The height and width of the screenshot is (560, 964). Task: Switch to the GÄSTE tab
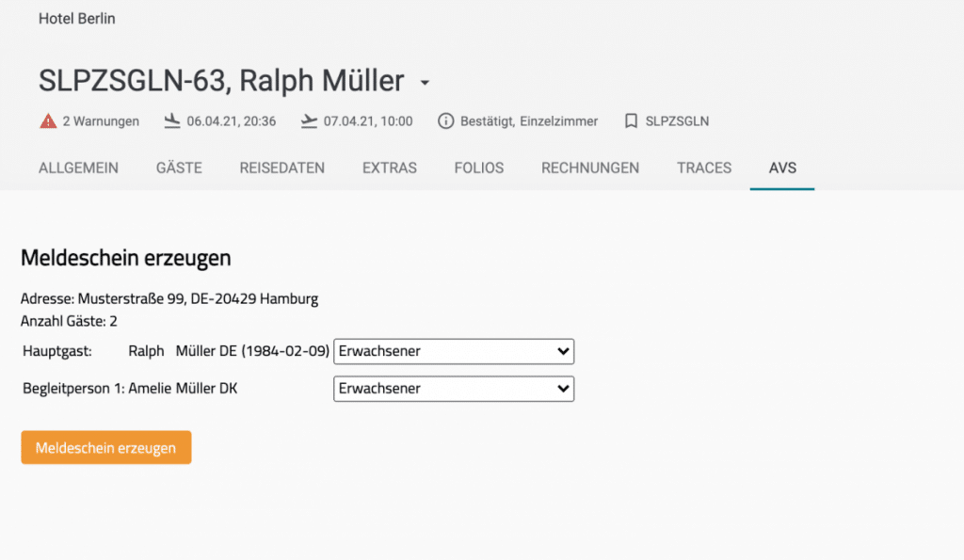coord(179,168)
